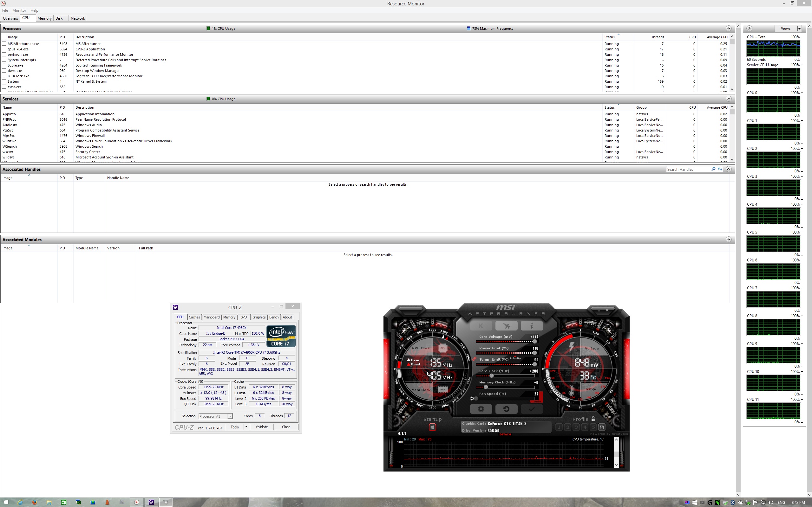The width and height of the screenshot is (812, 507).
Task: Click the red DETACH link in Afterburner
Action: tap(505, 434)
